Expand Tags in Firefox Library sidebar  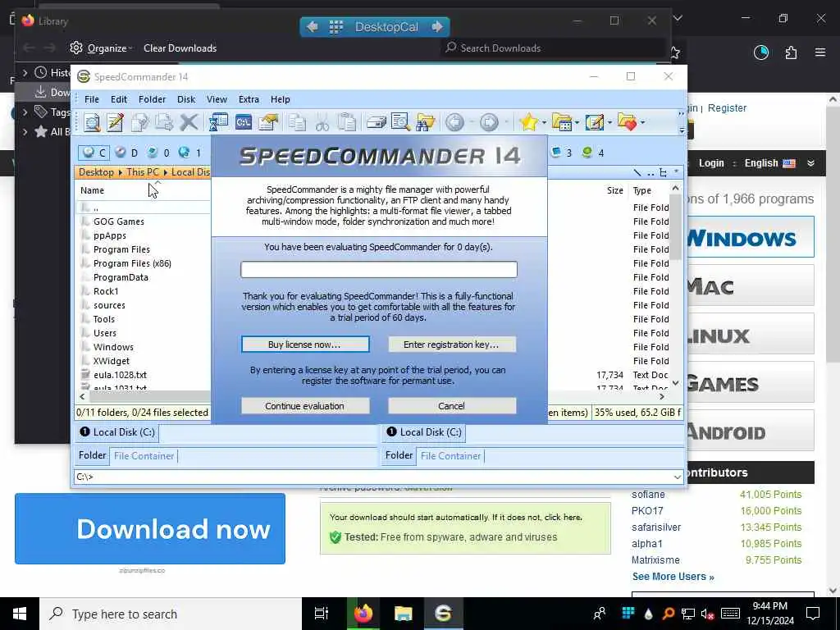(x=25, y=112)
